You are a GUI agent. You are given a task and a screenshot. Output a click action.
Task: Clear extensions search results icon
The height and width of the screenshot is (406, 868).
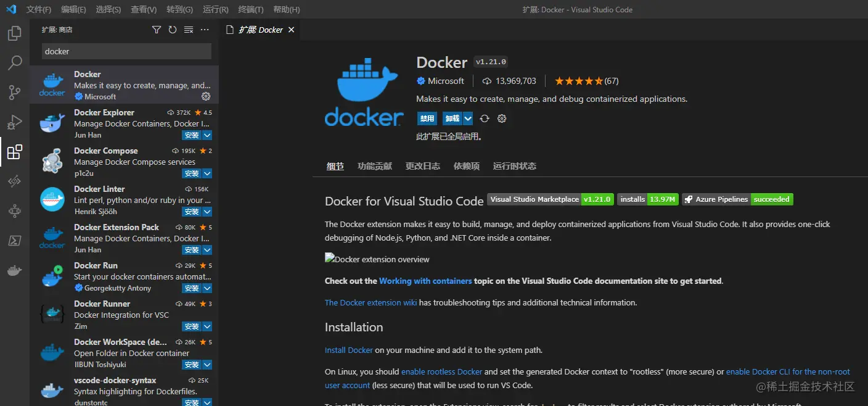[189, 30]
